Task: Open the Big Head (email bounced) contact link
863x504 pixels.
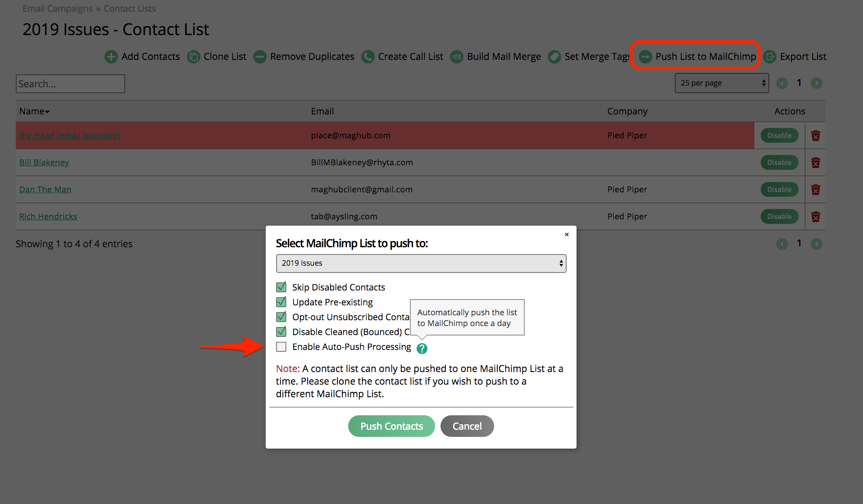Action: click(69, 136)
